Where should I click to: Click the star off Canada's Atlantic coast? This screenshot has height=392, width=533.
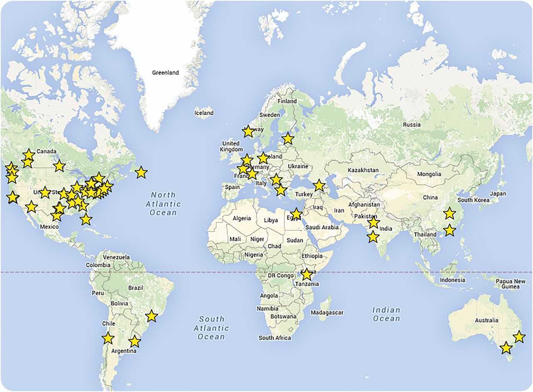pos(141,172)
